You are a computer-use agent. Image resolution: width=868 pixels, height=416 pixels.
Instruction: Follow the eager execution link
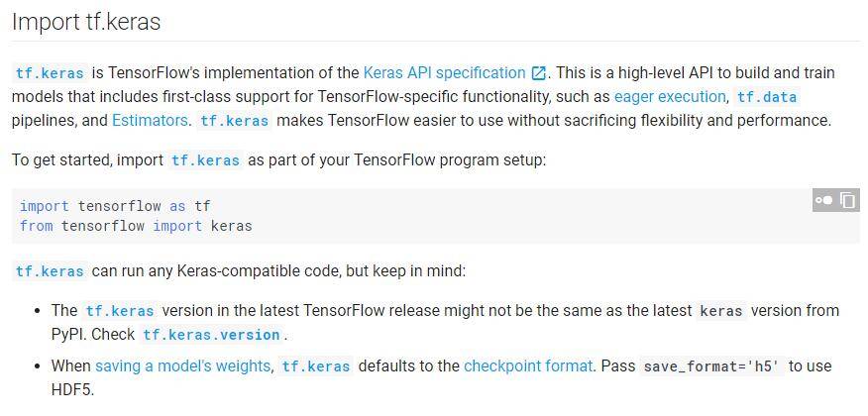pyautogui.click(x=669, y=97)
